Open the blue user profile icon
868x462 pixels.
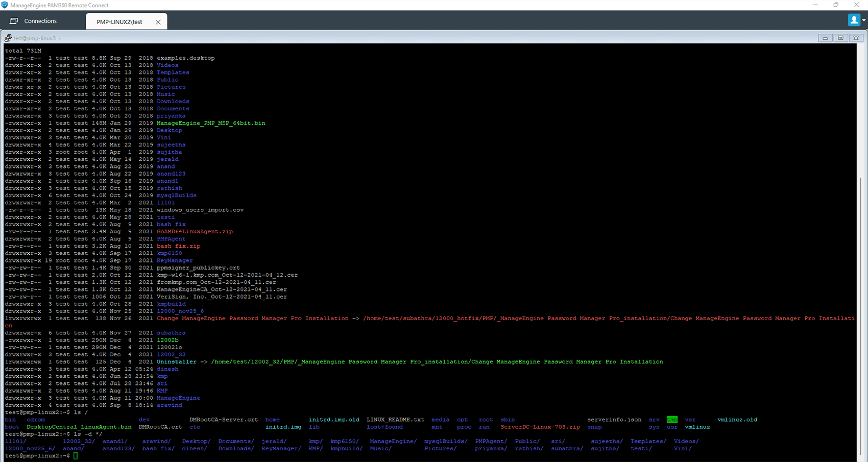click(854, 20)
